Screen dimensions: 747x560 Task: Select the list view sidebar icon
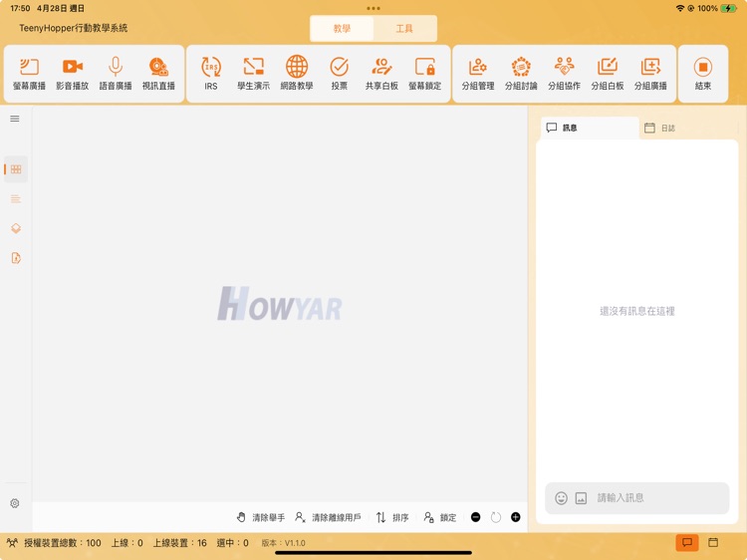16,198
